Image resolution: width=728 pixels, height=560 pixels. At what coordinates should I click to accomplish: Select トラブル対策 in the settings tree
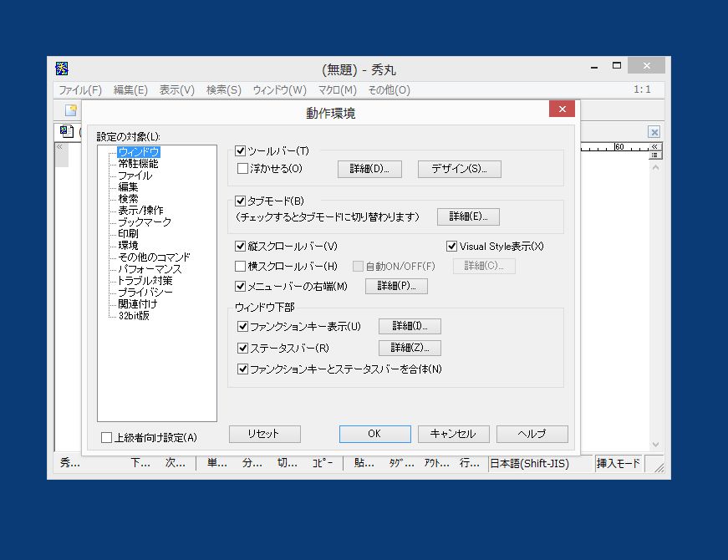coord(145,281)
